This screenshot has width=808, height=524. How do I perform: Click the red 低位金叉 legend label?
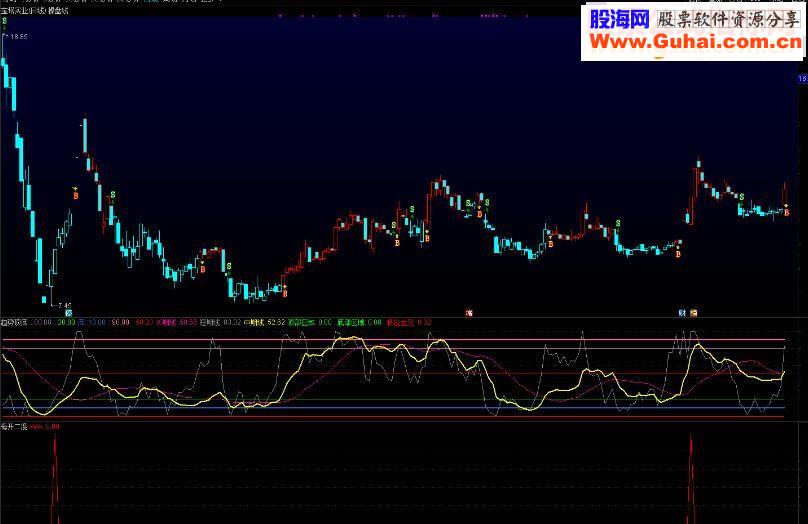point(400,323)
